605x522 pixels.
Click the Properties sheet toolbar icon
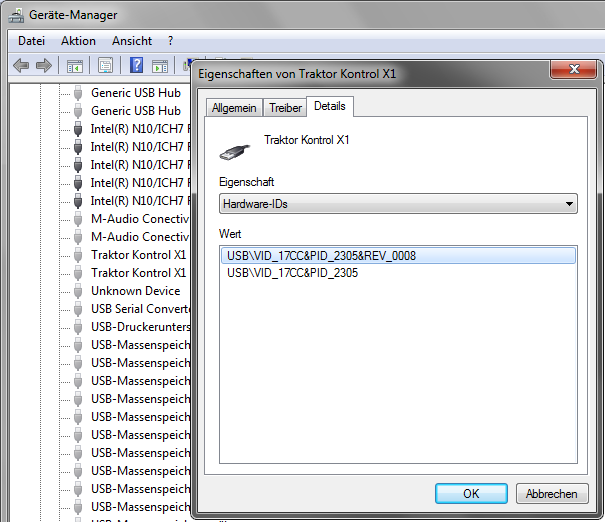105,66
